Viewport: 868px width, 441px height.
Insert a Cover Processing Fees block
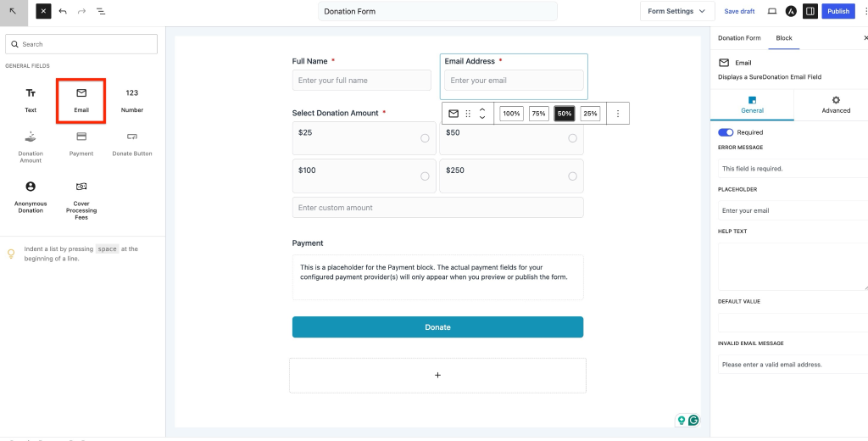click(81, 200)
